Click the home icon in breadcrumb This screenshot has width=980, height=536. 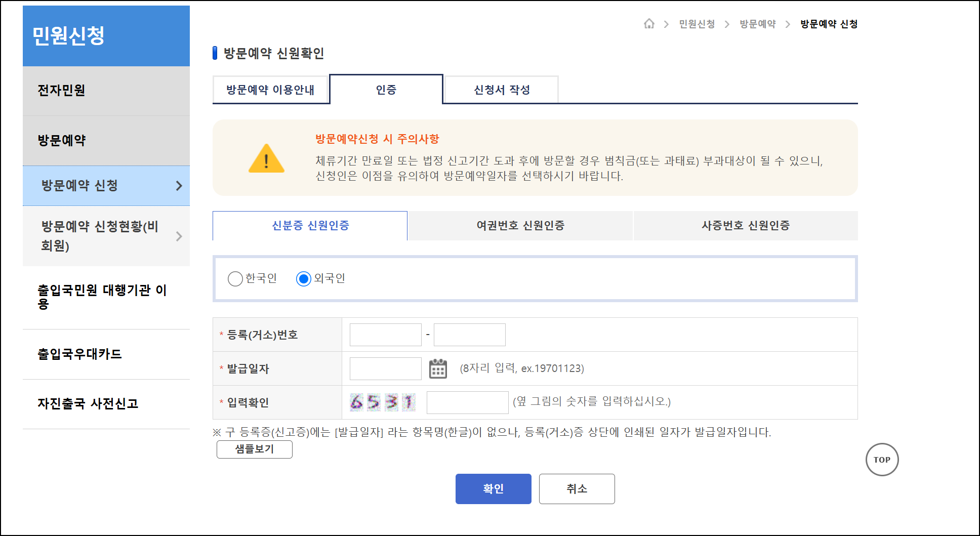(x=649, y=24)
